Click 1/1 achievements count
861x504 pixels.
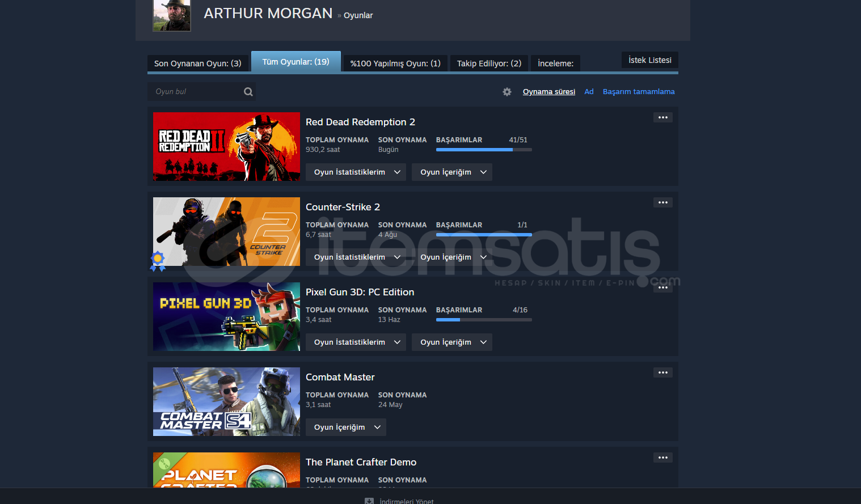tap(522, 225)
